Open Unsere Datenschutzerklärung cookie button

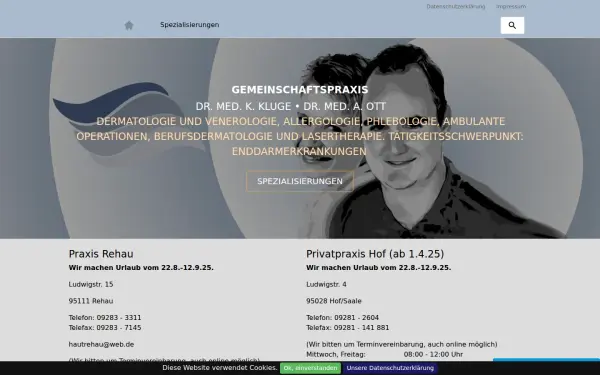pyautogui.click(x=390, y=368)
